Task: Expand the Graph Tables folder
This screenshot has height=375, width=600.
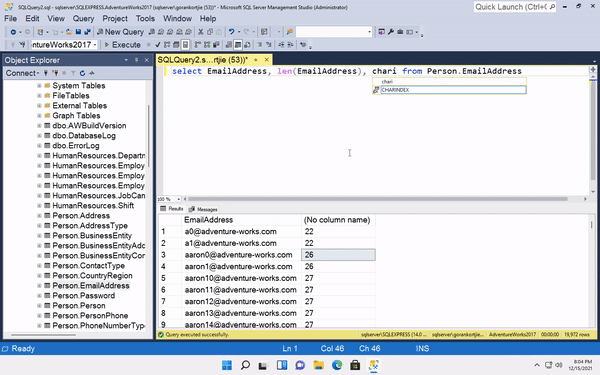Action: click(x=39, y=116)
